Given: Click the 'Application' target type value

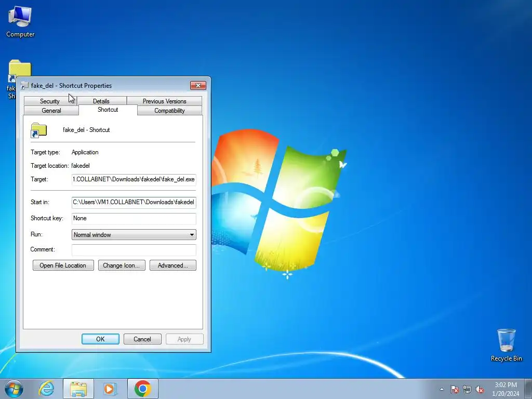Looking at the screenshot, I should (x=85, y=152).
